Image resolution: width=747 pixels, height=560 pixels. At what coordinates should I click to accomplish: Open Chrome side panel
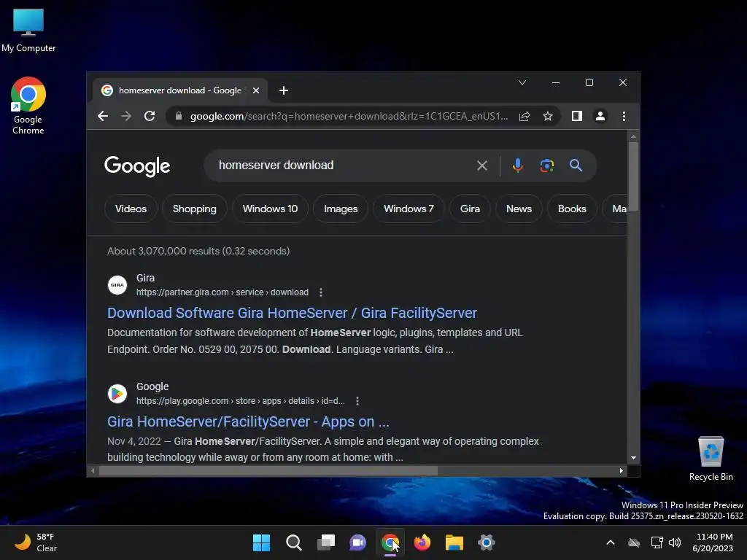[577, 116]
